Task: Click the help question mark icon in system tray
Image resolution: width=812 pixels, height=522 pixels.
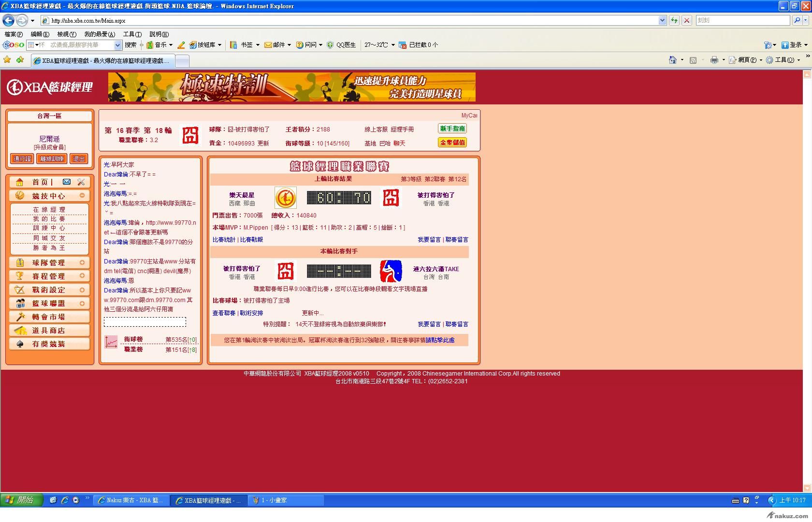Action: [x=746, y=500]
